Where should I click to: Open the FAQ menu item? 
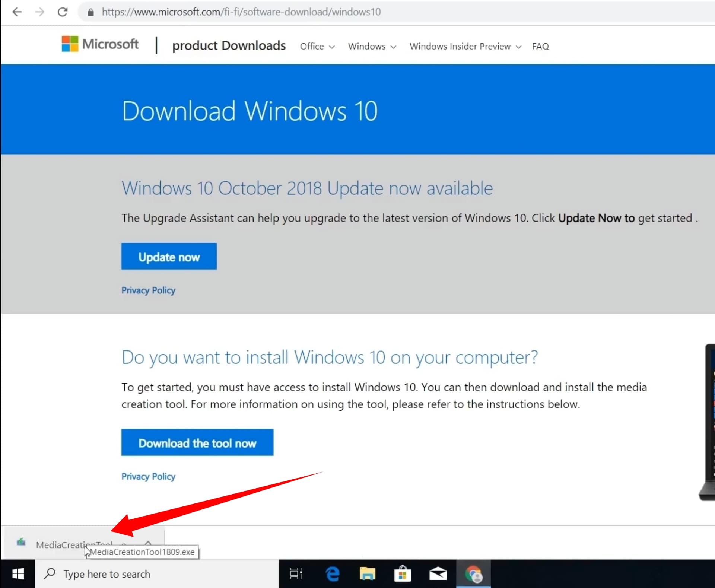click(x=540, y=47)
